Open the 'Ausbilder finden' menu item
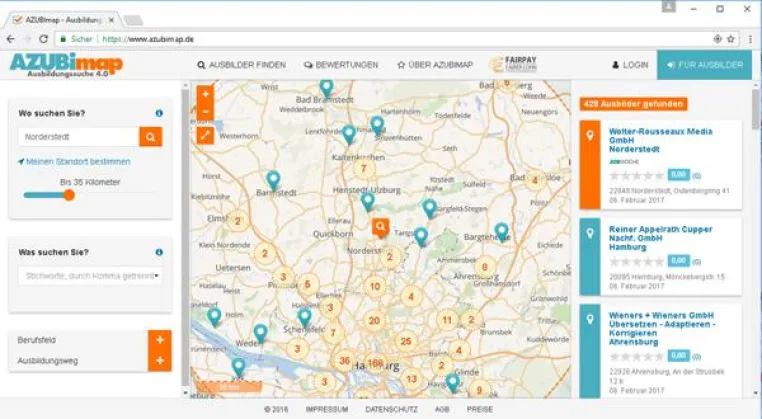 (242, 65)
